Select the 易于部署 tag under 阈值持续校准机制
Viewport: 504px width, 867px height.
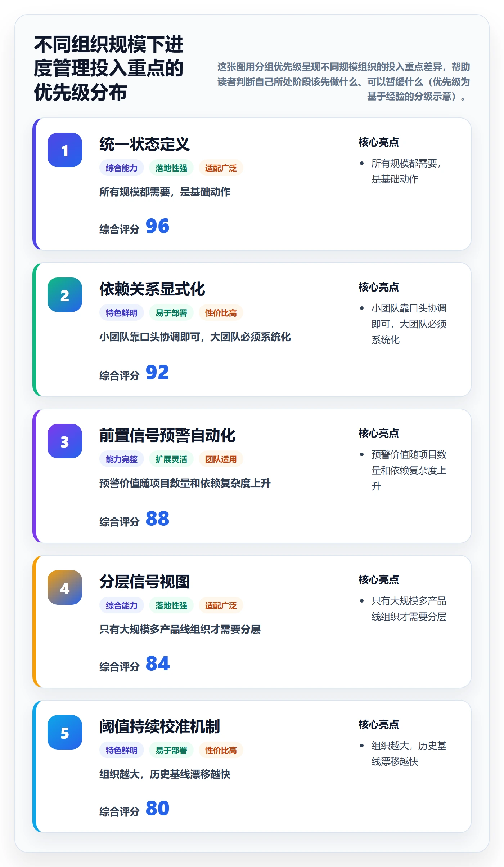(x=171, y=750)
